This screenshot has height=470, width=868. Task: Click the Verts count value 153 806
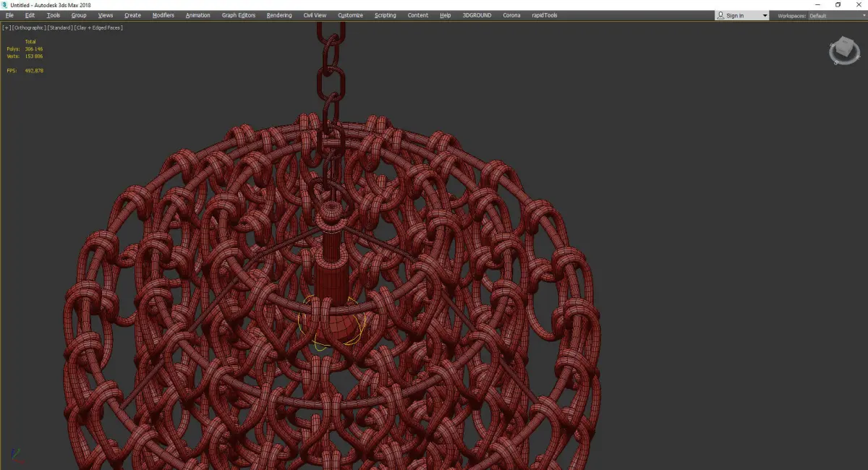coord(34,56)
